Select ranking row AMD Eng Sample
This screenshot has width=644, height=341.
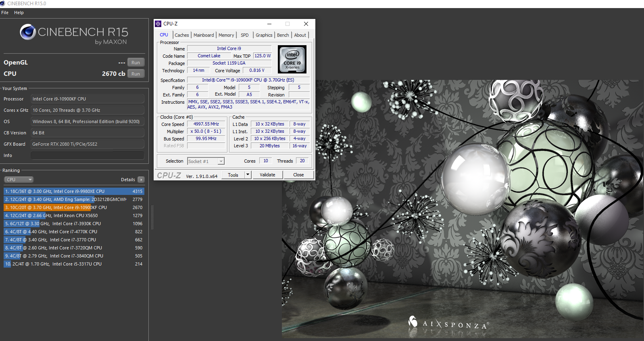[x=74, y=199]
